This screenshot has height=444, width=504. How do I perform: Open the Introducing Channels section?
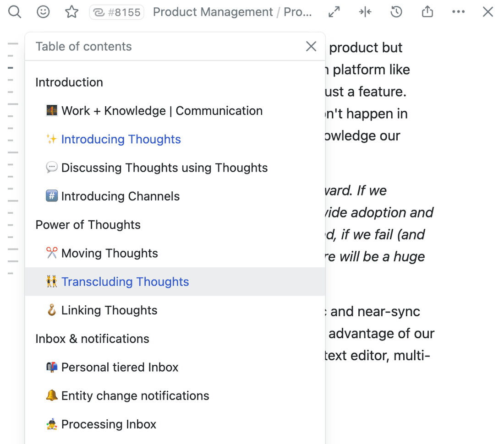point(121,196)
